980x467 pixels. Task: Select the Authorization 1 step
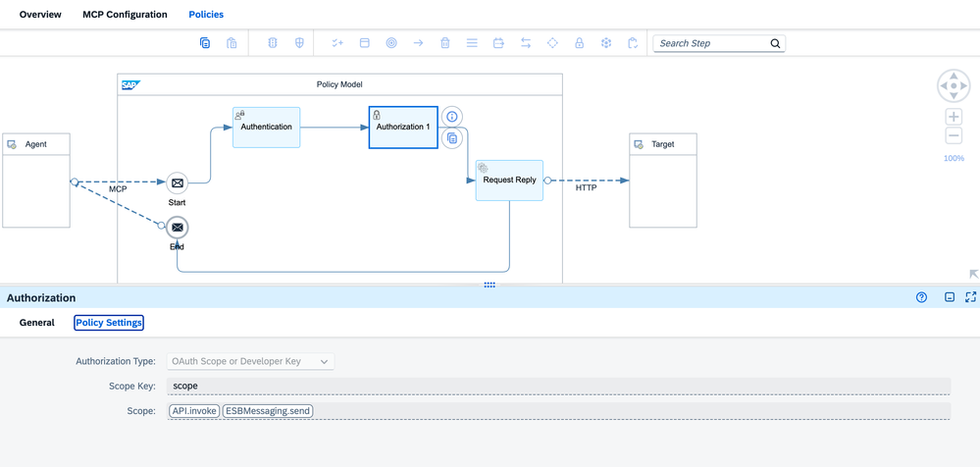(403, 127)
